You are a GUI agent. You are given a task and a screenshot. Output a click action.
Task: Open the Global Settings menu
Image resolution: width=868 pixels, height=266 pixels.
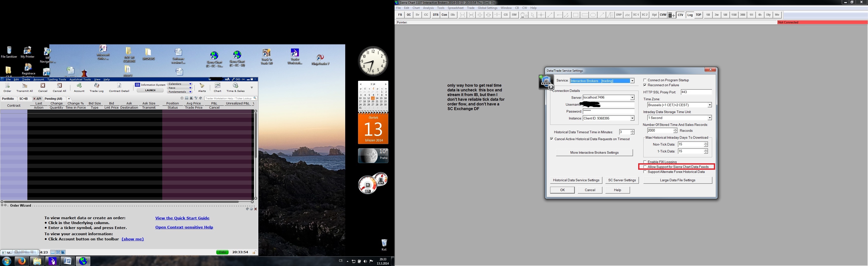pyautogui.click(x=487, y=8)
